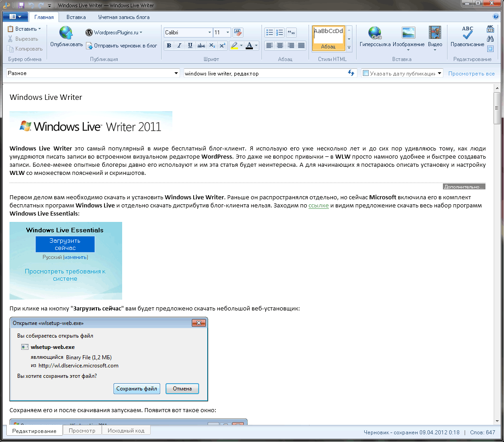This screenshot has height=442, width=504.
Task: Open the publish date picker arrow
Action: point(439,73)
